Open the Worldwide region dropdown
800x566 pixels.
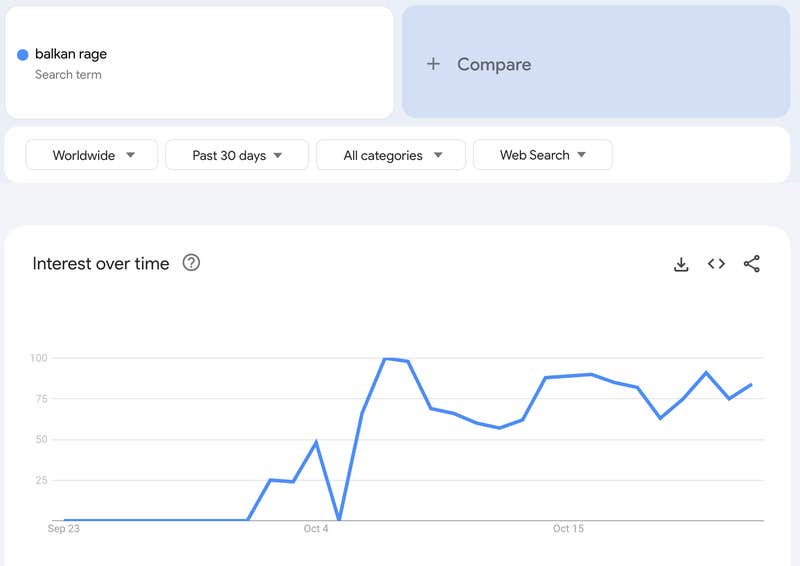point(92,155)
